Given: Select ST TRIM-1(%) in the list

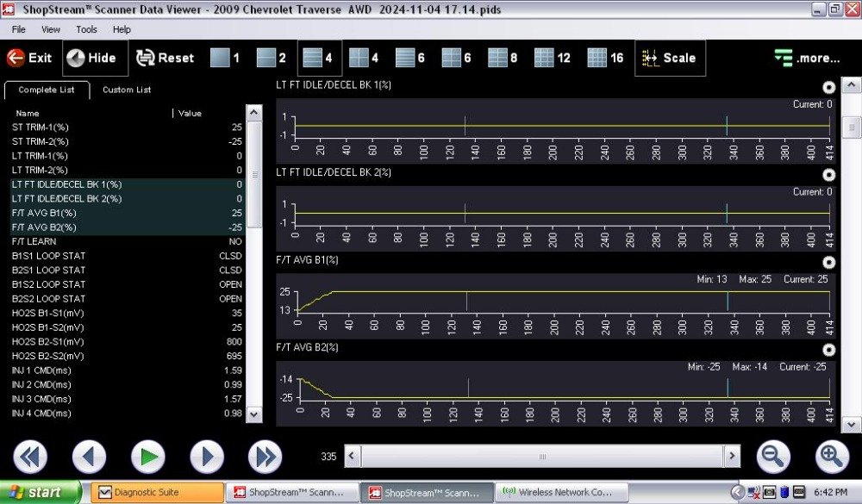Looking at the screenshot, I should coord(127,127).
